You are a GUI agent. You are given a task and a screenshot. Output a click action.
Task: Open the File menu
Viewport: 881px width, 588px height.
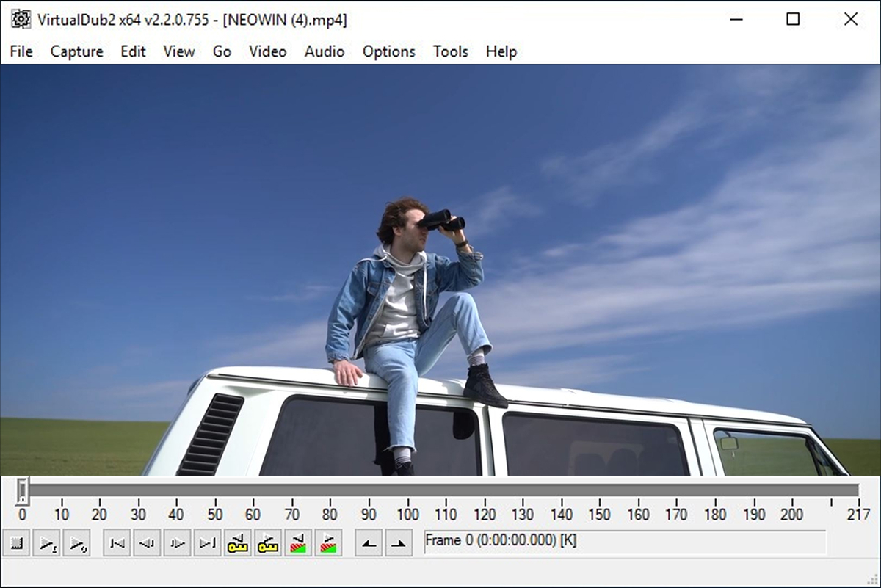tap(21, 51)
